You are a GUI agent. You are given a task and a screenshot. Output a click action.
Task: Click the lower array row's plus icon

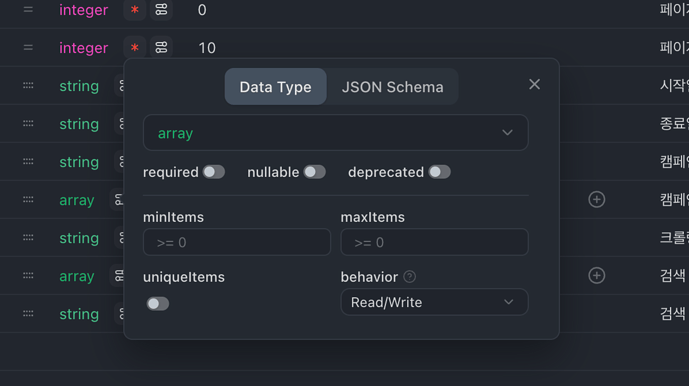pos(596,276)
